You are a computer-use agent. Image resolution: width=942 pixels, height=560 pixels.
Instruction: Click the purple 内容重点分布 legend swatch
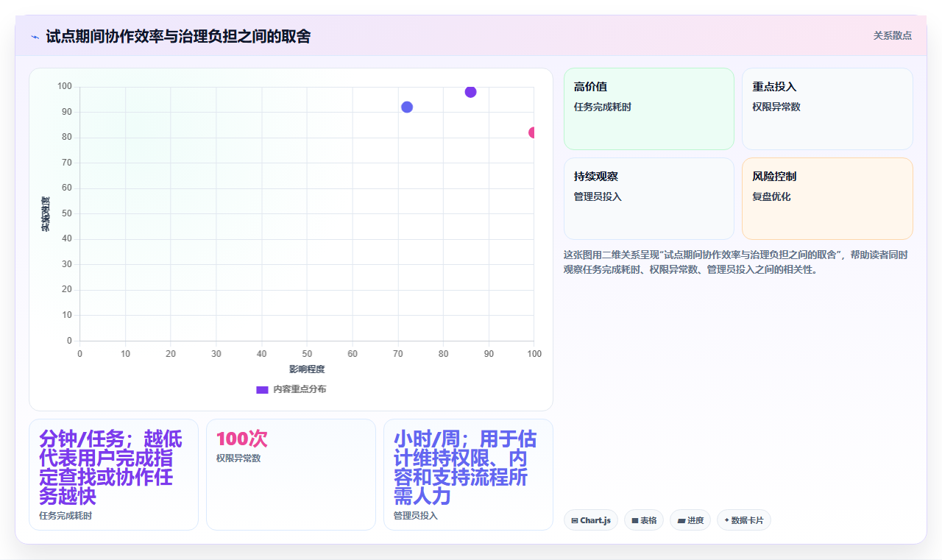[262, 389]
